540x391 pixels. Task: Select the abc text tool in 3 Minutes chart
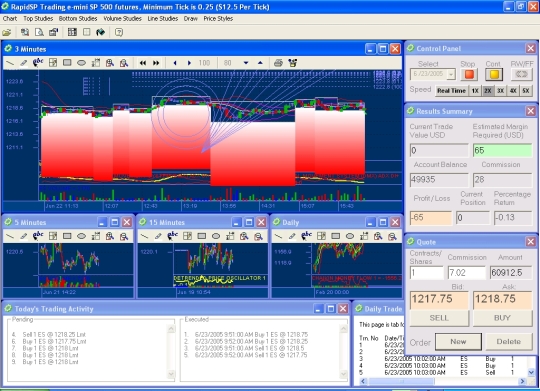click(38, 62)
